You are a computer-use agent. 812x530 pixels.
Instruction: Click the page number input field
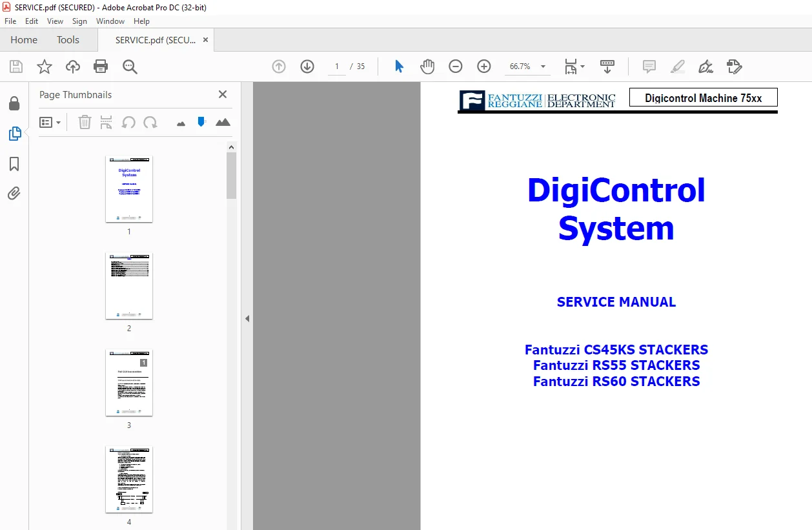(337, 66)
